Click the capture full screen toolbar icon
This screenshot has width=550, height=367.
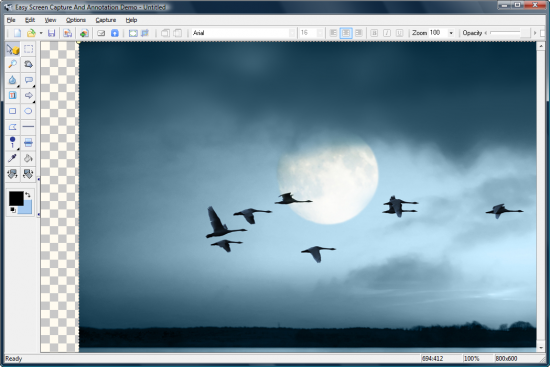(x=133, y=33)
